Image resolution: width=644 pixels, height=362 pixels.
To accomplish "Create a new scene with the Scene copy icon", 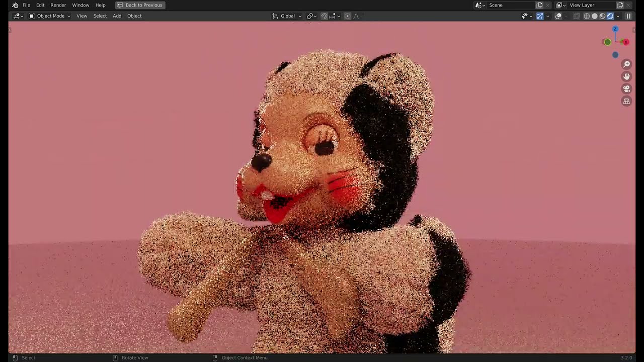I will point(539,5).
